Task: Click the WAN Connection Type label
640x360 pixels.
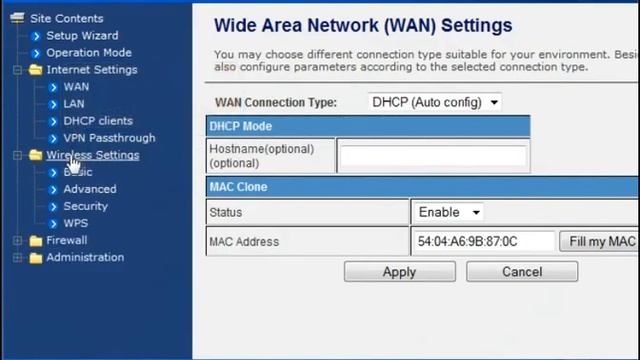Action: pyautogui.click(x=276, y=102)
